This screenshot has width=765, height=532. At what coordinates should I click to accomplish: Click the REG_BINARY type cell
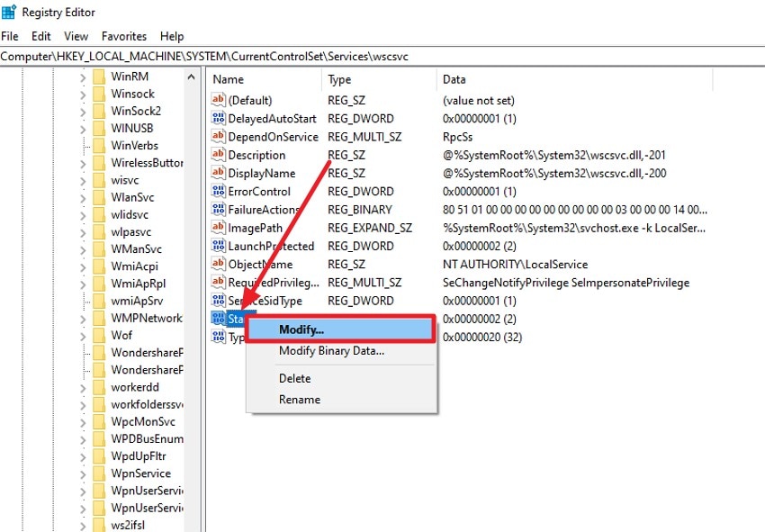tap(360, 210)
